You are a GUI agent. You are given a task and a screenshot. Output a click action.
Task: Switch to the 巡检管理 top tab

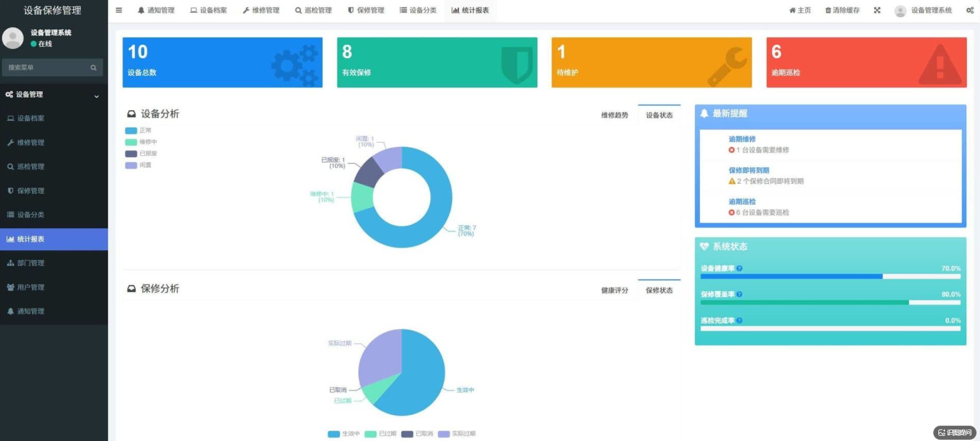[x=313, y=10]
